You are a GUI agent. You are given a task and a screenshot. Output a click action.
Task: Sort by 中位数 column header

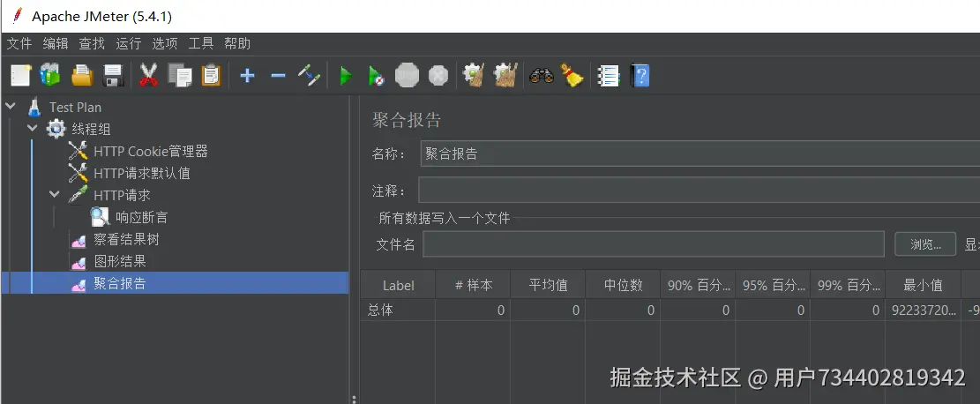coord(623,285)
